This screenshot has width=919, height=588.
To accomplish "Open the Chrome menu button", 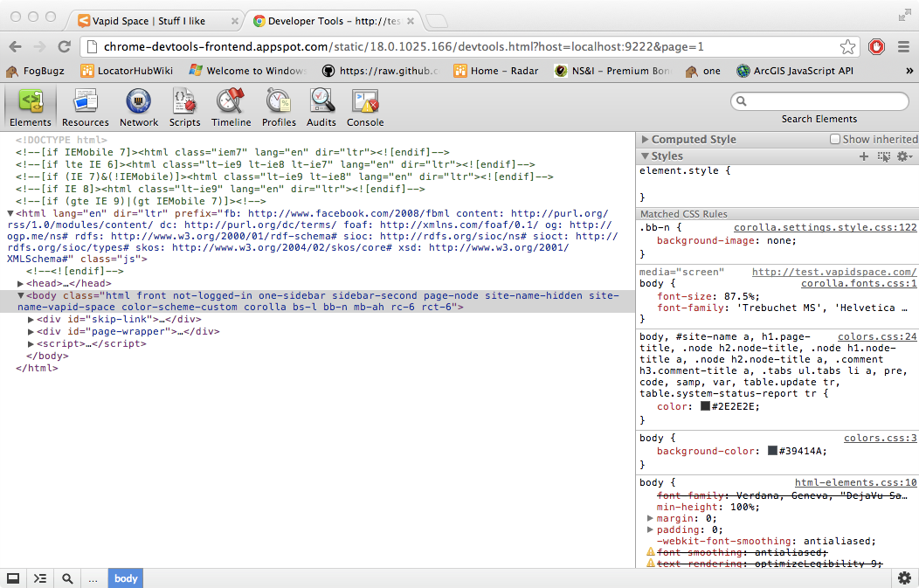I will click(x=904, y=47).
